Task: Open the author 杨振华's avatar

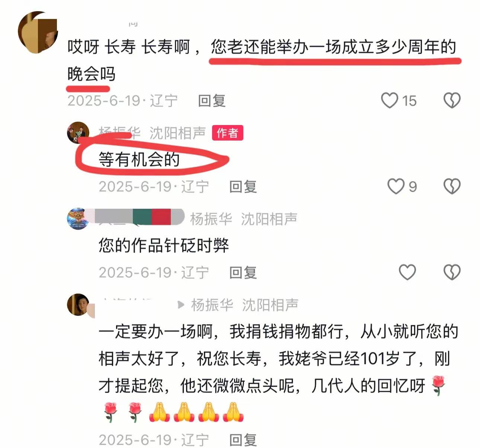Action: pyautogui.click(x=78, y=132)
